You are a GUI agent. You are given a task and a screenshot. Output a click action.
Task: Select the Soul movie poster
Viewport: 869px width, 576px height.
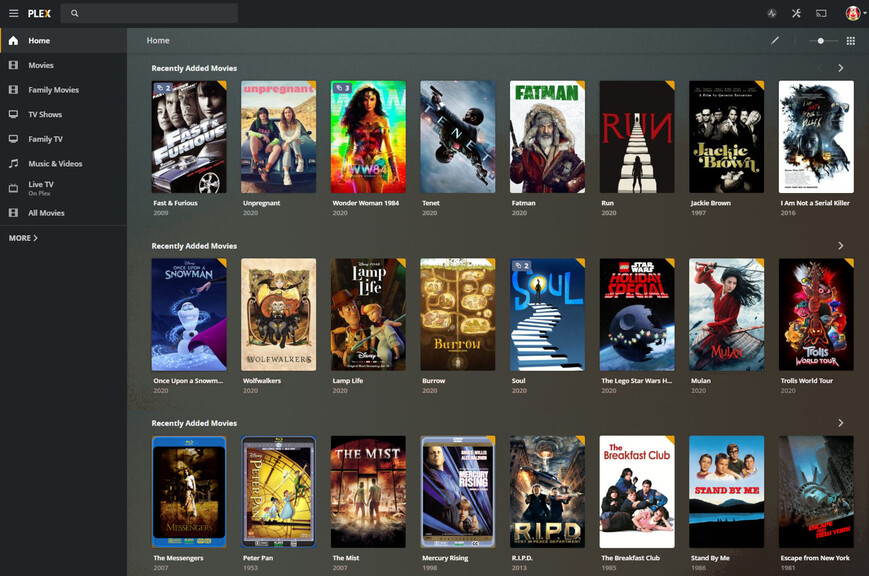click(547, 314)
